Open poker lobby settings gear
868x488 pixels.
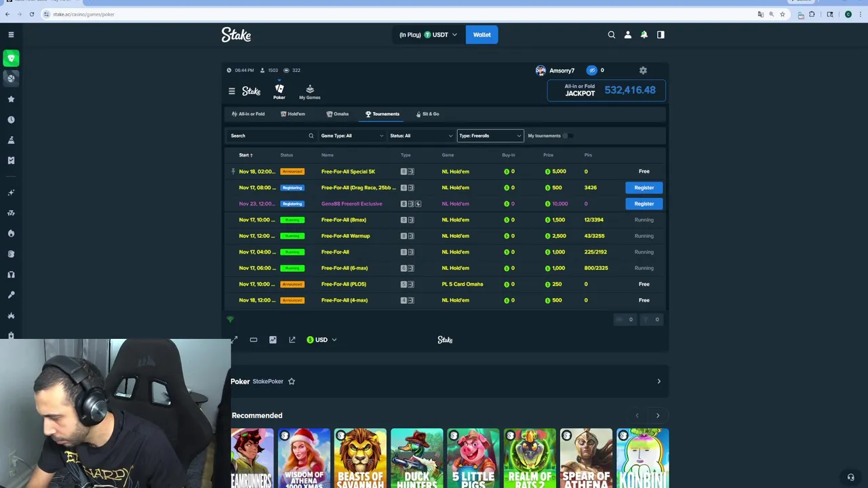point(643,70)
